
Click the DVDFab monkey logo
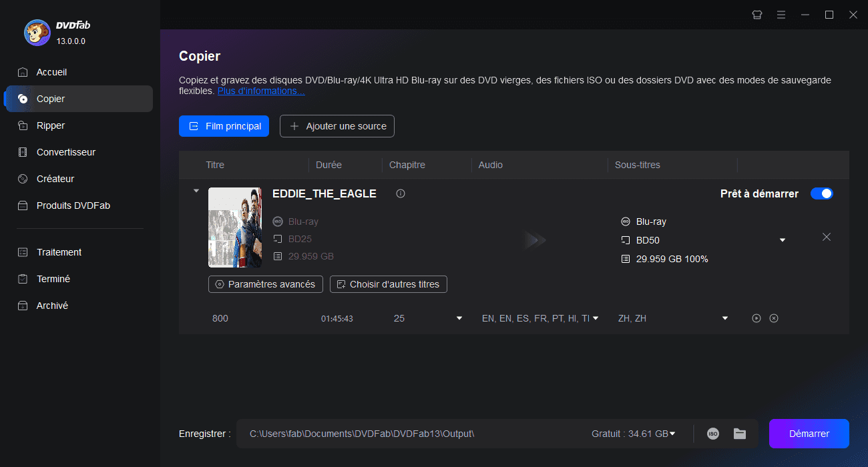pyautogui.click(x=37, y=32)
